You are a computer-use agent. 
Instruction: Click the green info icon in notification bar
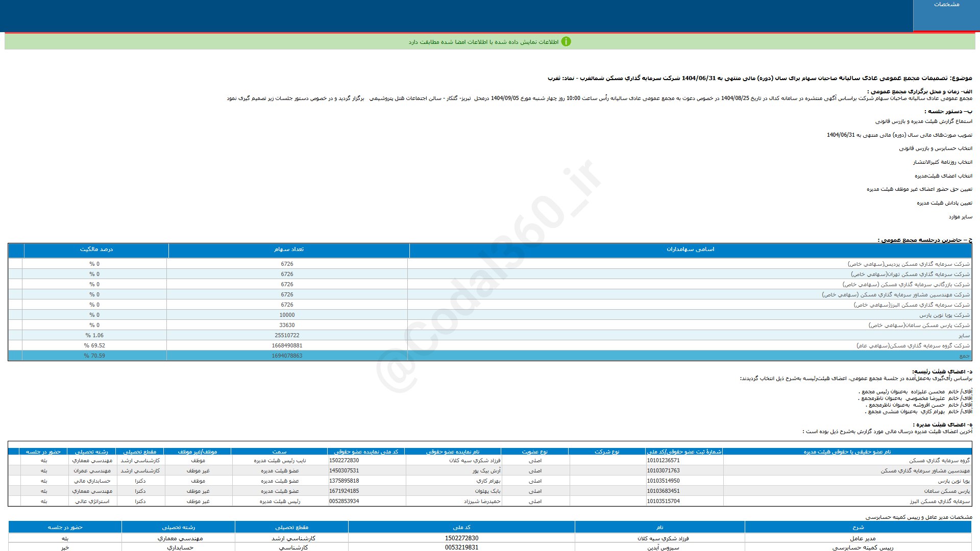[566, 42]
